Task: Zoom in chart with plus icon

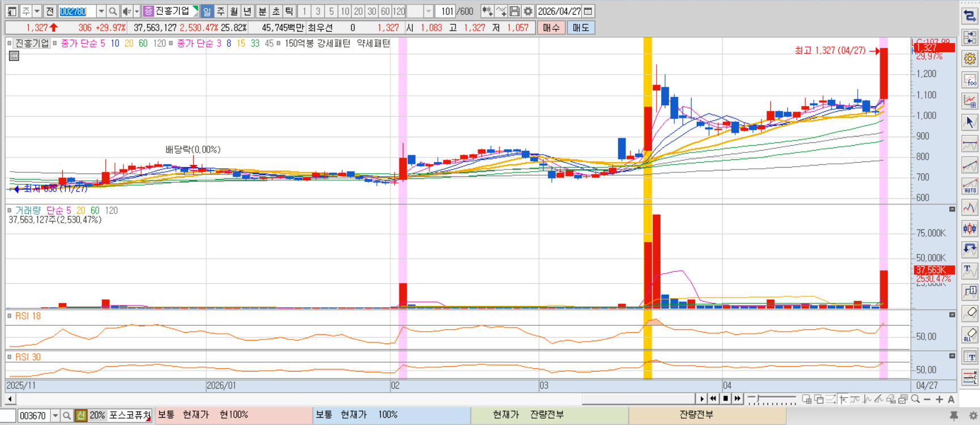Action: [939, 399]
